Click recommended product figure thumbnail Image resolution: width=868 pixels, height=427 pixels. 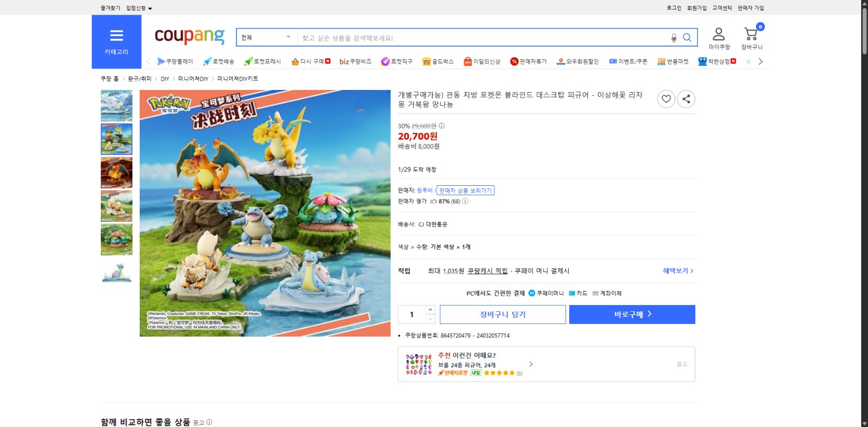click(419, 364)
